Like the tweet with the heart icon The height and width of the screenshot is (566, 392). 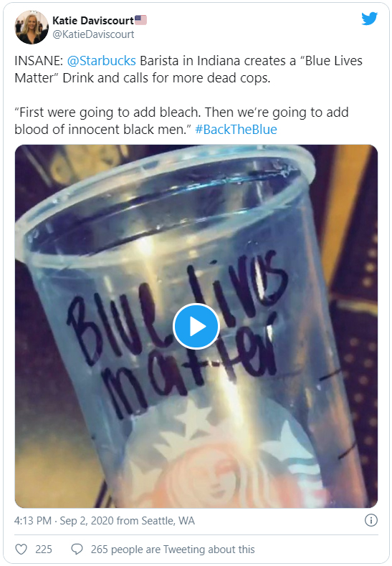[x=21, y=549]
